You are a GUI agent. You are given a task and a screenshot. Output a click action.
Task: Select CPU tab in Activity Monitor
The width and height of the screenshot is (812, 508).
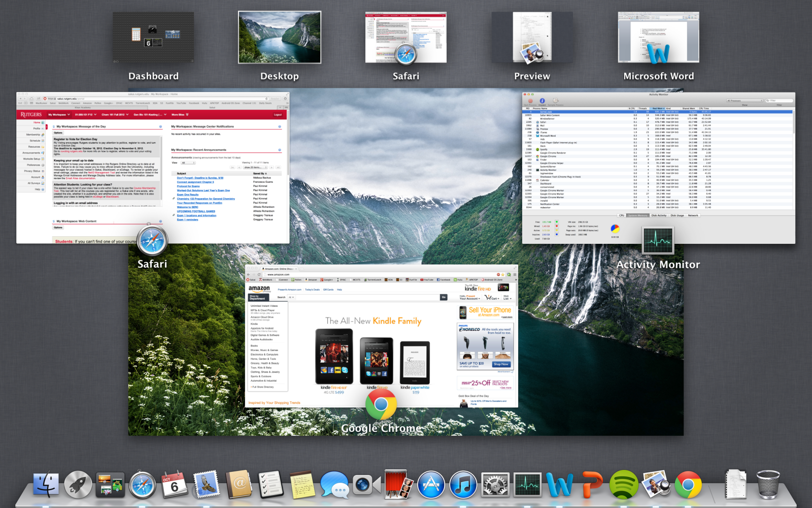pyautogui.click(x=622, y=215)
